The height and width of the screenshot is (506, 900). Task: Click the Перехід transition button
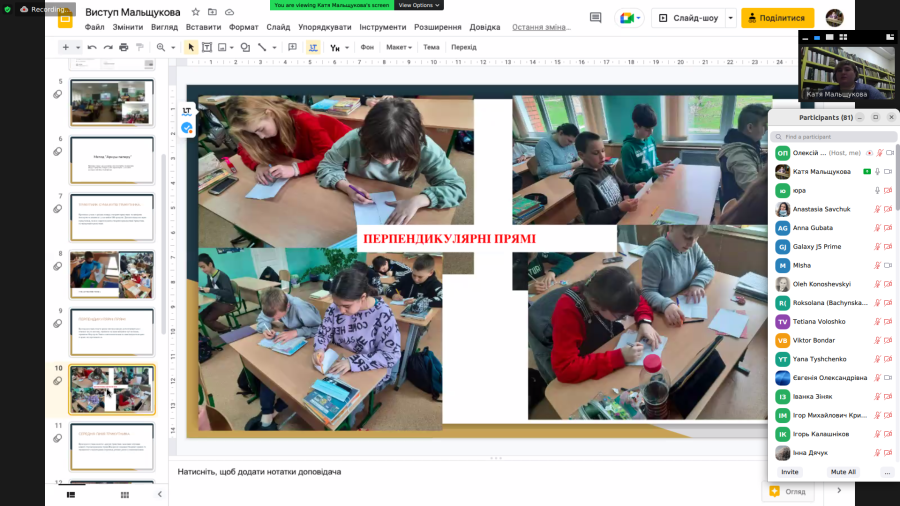click(x=464, y=48)
